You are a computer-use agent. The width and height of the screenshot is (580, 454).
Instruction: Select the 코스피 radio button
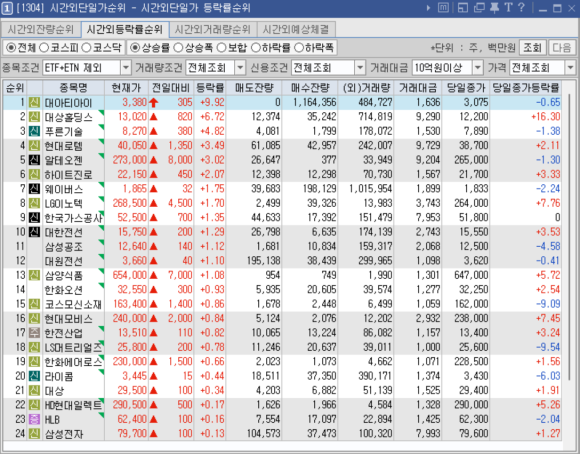pyautogui.click(x=44, y=47)
